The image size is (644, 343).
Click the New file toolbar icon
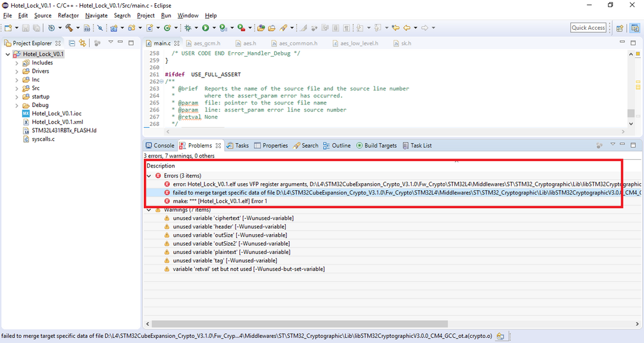pos(8,28)
